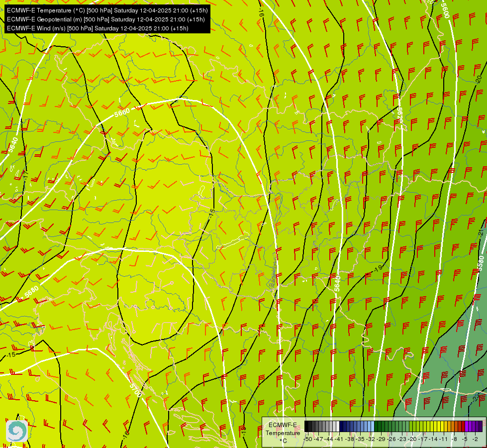Click the -8 value in the legend
Image resolution: width=487 pixels, height=448 pixels.
click(454, 440)
